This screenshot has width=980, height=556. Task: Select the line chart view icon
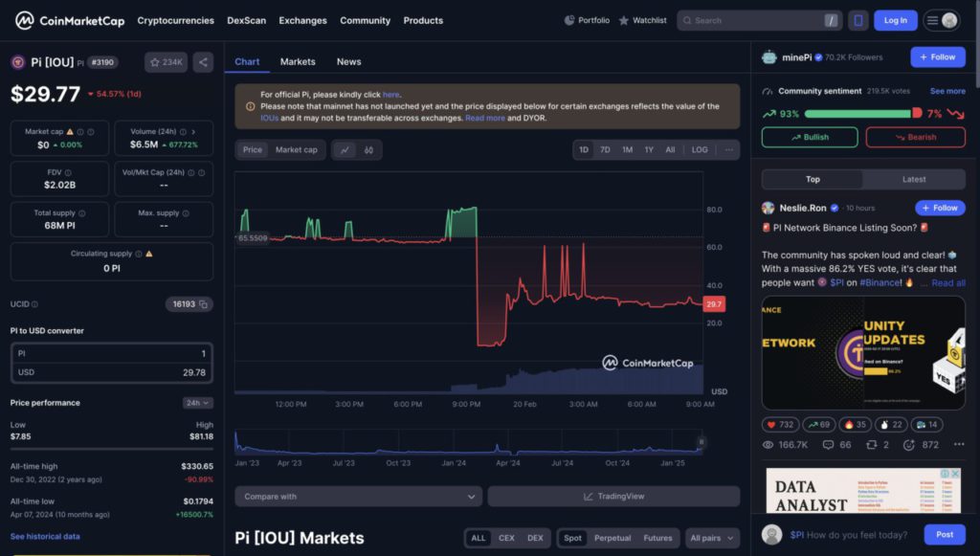(x=344, y=150)
